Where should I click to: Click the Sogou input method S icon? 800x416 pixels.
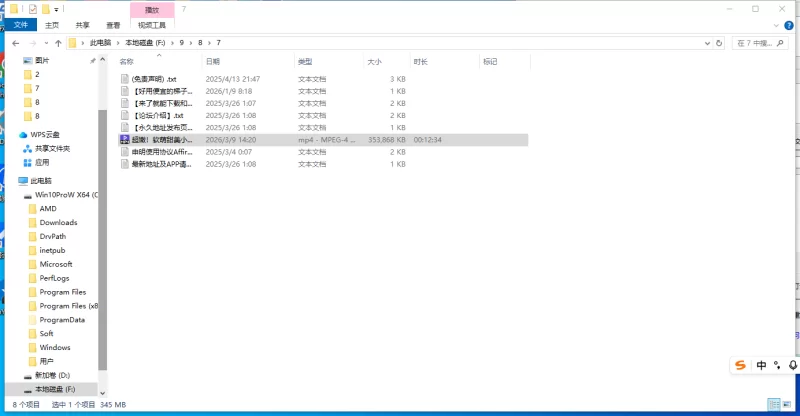pos(740,366)
